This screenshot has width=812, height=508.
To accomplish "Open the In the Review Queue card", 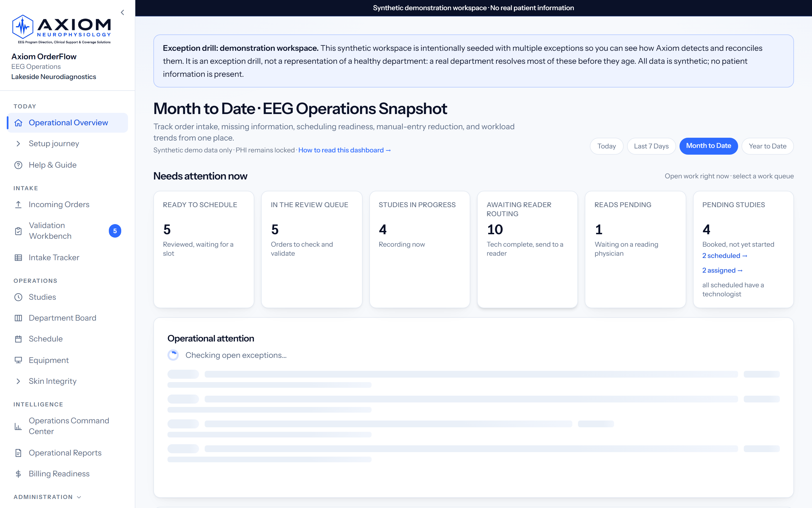I will point(312,249).
